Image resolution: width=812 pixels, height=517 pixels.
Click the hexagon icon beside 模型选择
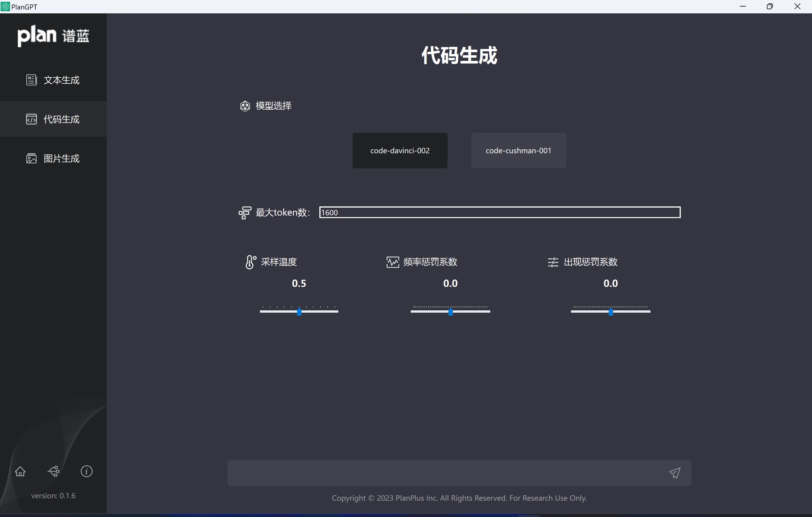[245, 106]
